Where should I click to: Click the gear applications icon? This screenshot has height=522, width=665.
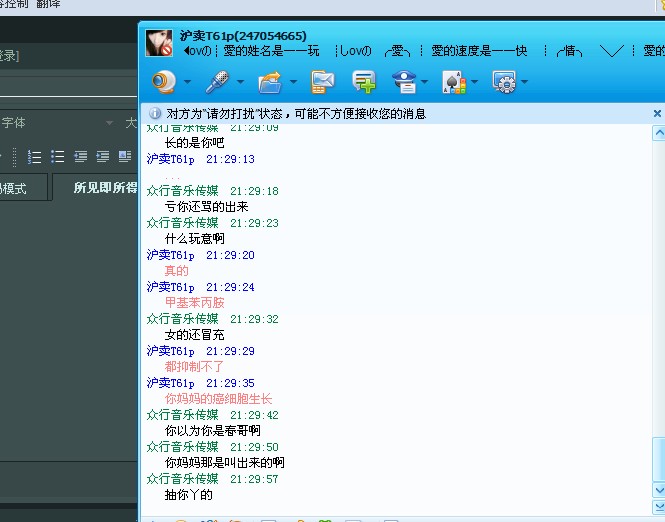(503, 81)
